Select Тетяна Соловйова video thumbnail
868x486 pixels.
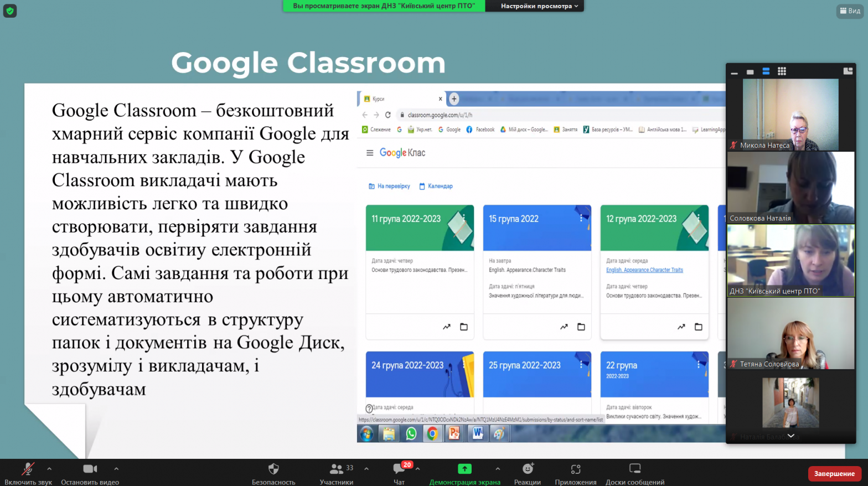pos(790,334)
